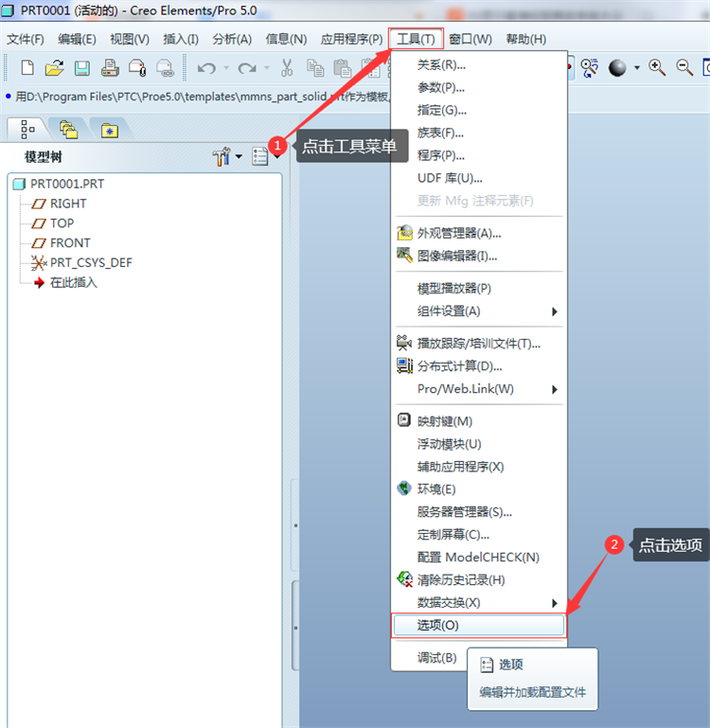Screen dimensions: 710x728
Task: Copy using the copy icon
Action: tap(315, 68)
